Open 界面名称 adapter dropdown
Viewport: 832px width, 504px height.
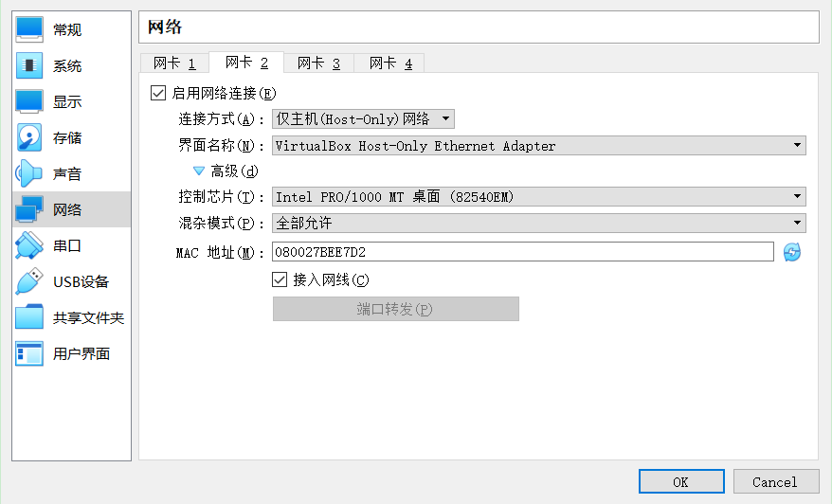[539, 145]
